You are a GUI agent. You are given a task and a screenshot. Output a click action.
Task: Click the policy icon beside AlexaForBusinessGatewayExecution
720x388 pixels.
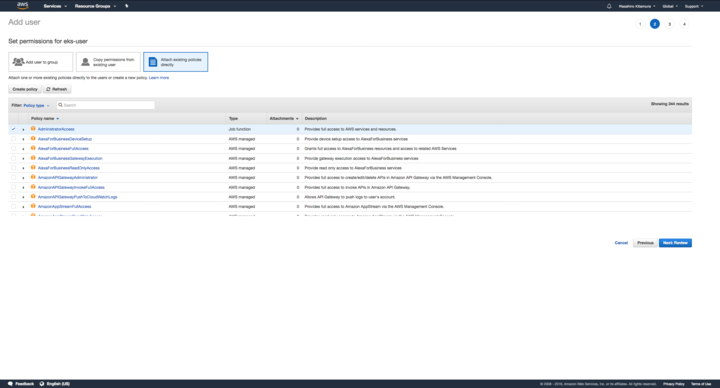tap(33, 157)
